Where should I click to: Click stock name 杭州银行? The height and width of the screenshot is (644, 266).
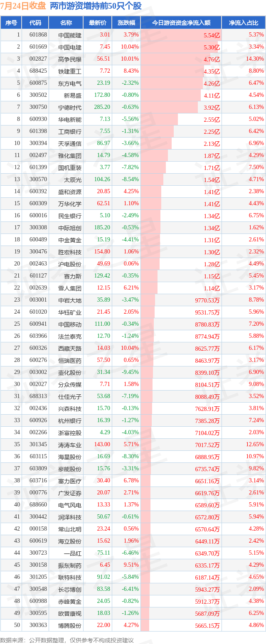pos(70,420)
